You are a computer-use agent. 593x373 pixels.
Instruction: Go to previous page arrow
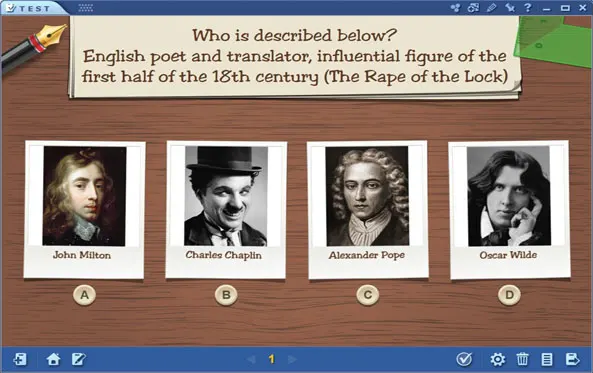coord(251,359)
